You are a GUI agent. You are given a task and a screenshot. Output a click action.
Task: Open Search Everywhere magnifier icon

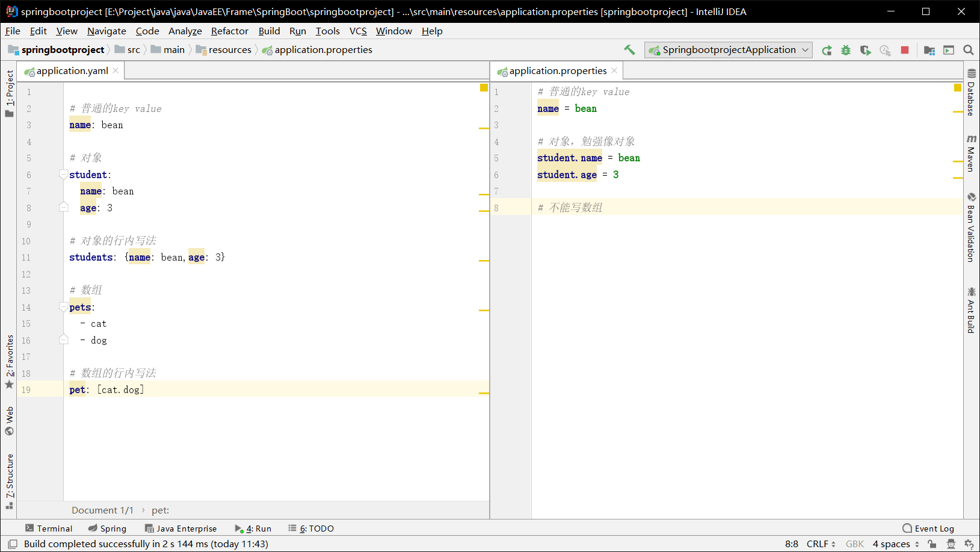(x=969, y=50)
